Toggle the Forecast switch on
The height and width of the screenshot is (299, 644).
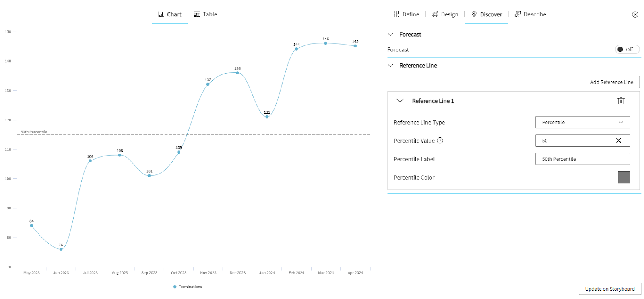627,49
